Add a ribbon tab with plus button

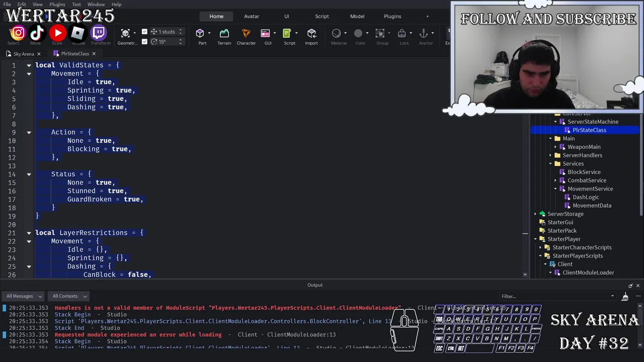point(428,16)
